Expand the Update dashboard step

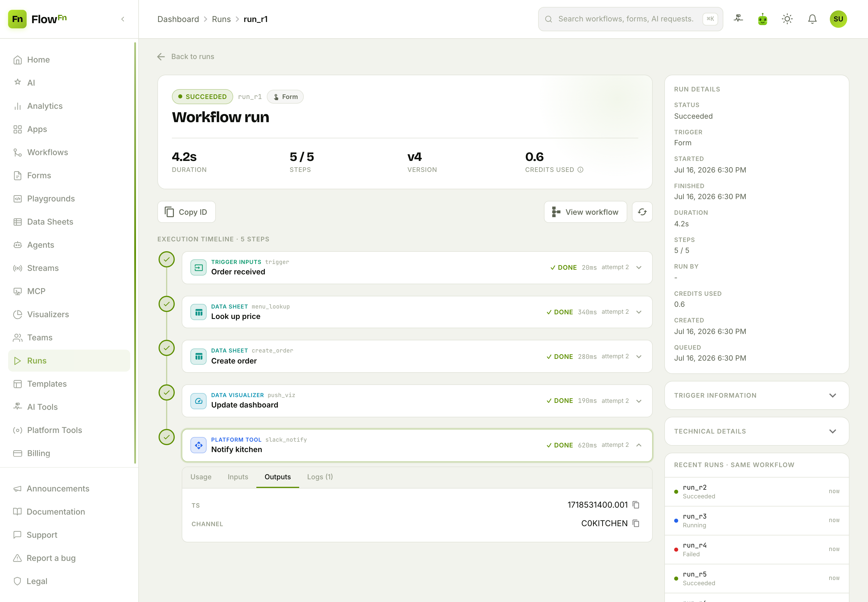(639, 401)
